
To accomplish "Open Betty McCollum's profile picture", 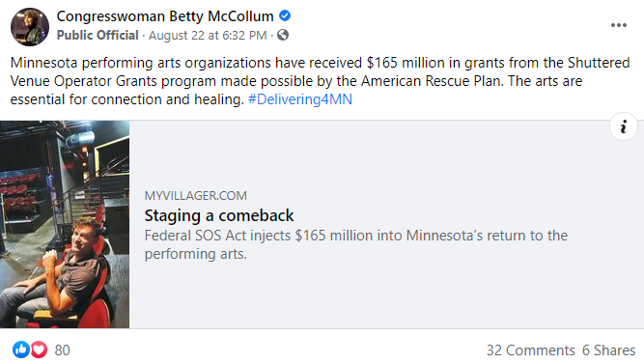I will click(30, 27).
